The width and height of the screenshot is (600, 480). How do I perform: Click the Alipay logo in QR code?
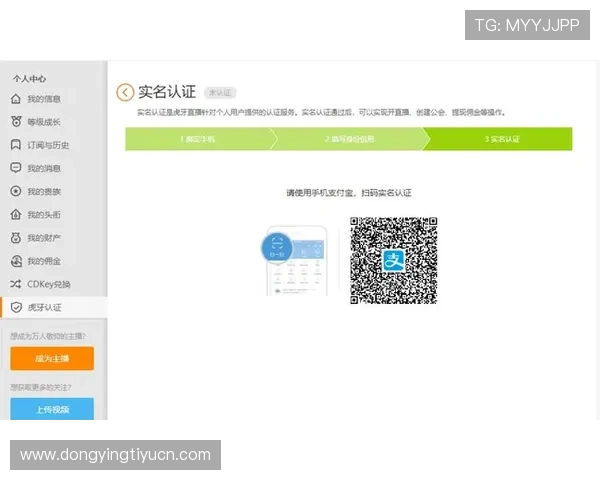[393, 261]
